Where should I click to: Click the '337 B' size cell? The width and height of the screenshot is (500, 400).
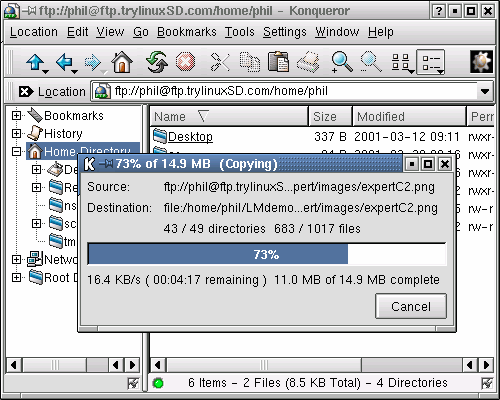330,137
